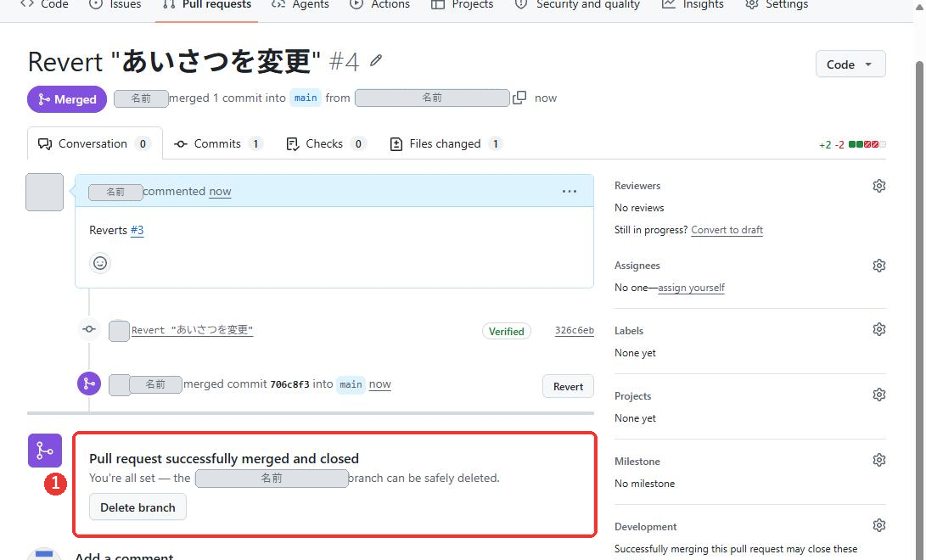Open Reviewers settings gear
The image size is (926, 560).
coord(878,186)
